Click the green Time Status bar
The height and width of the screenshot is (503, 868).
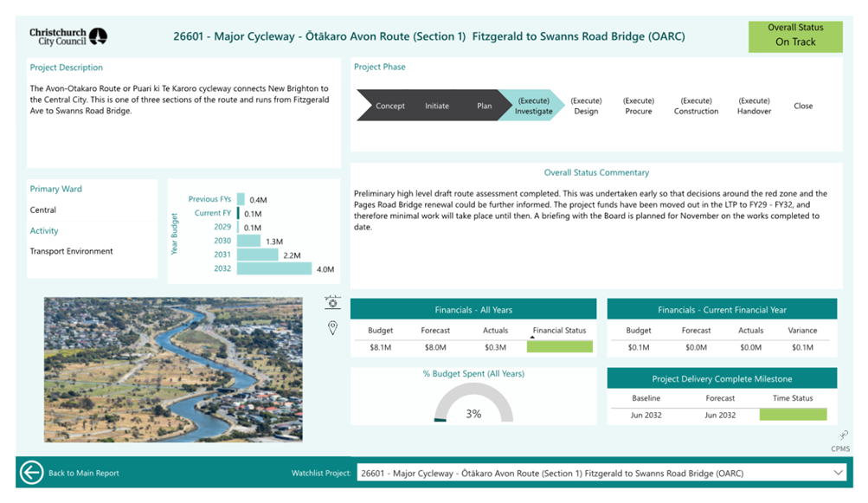pyautogui.click(x=793, y=415)
